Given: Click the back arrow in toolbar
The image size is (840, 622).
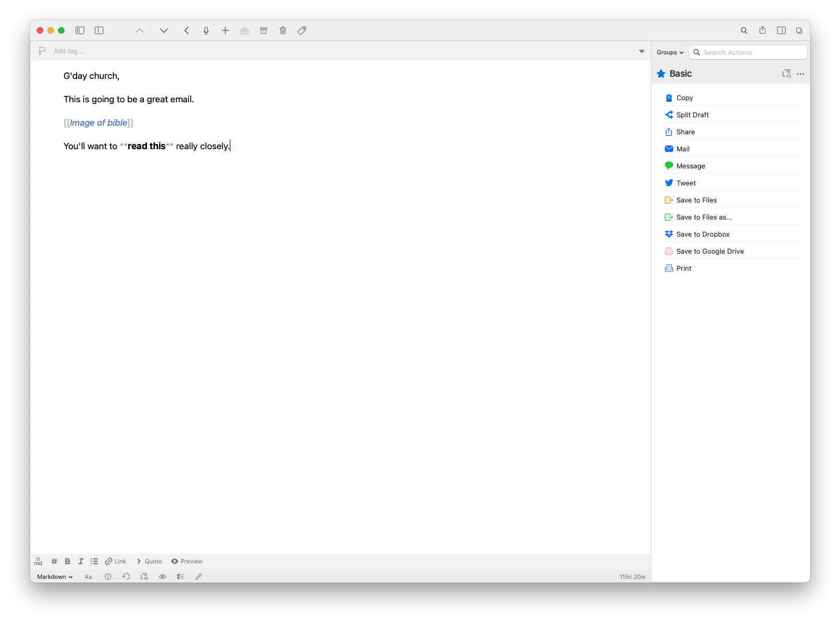Looking at the screenshot, I should click(187, 30).
